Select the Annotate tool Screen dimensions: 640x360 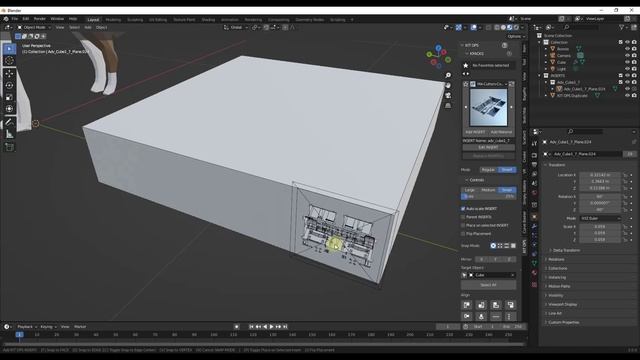(x=9, y=122)
